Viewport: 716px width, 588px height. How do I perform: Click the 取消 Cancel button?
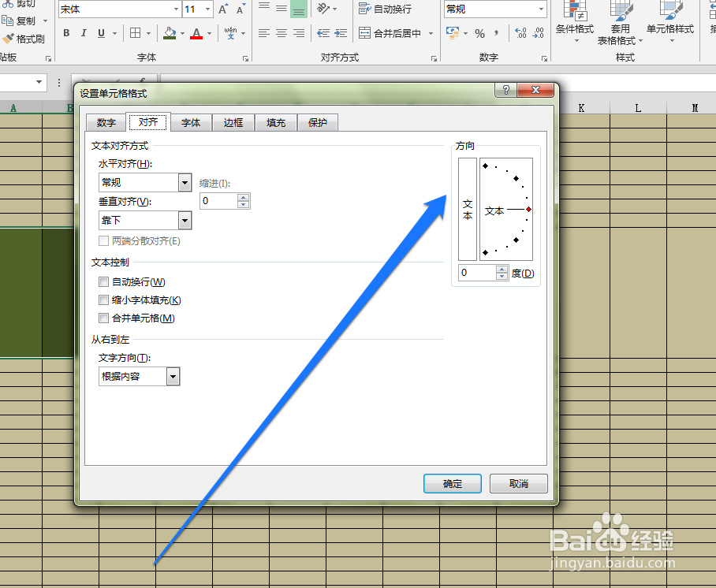[x=518, y=483]
